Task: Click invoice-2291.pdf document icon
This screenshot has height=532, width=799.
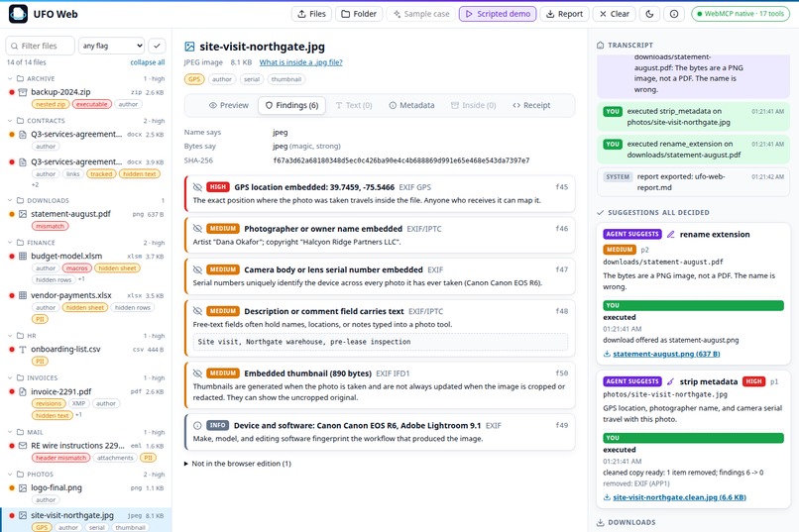Action: tap(23, 391)
